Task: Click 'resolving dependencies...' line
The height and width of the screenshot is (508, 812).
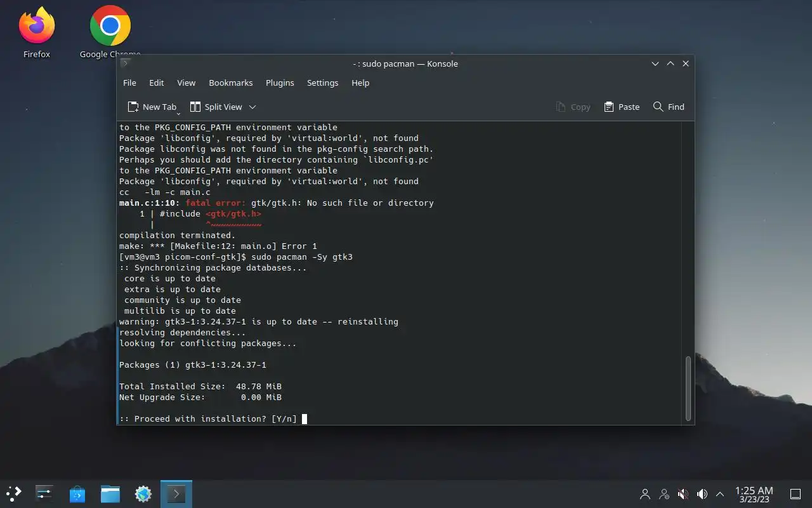Action: click(183, 332)
